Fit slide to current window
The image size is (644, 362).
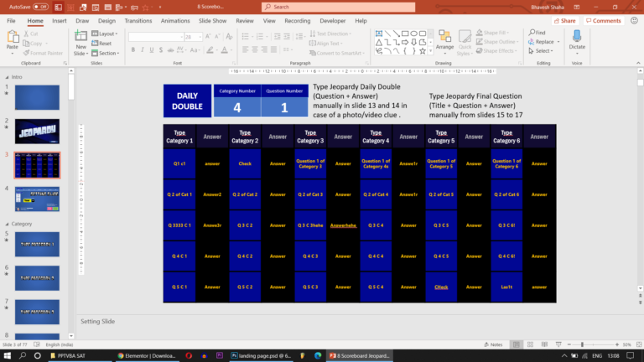(x=639, y=344)
